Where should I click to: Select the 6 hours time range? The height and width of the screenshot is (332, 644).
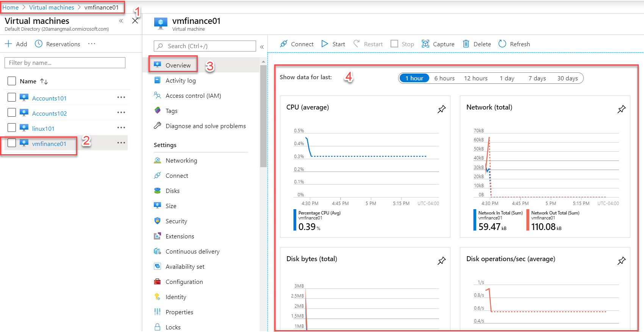444,78
